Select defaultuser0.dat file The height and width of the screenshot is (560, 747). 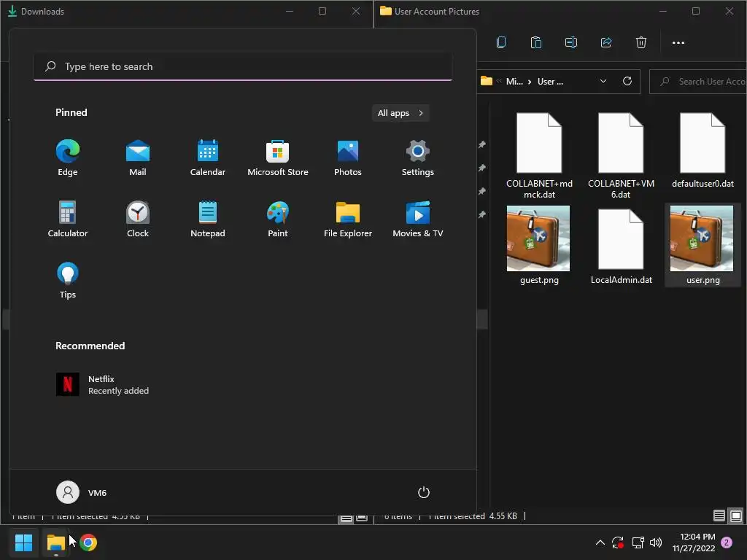(x=703, y=150)
